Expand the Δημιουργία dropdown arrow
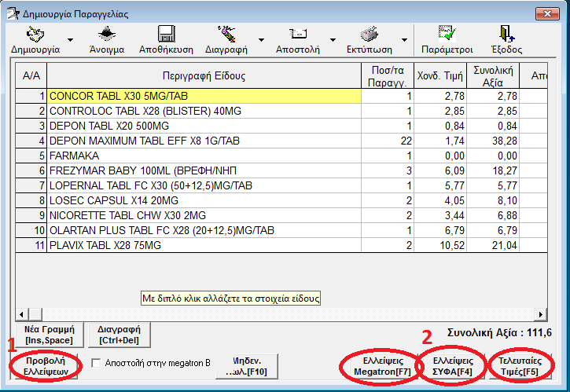 [x=70, y=39]
